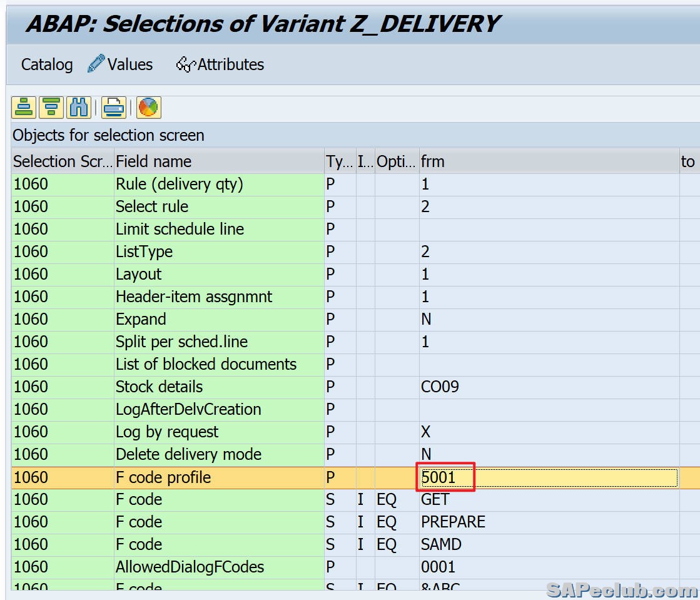Click the Values pencil button
Viewport: 700px width, 600px height.
click(x=120, y=64)
